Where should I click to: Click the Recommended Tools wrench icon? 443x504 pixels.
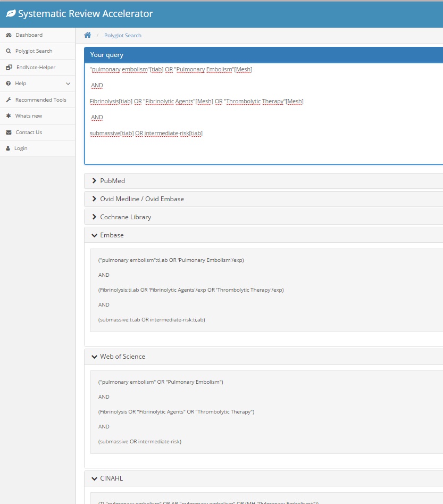click(x=9, y=100)
